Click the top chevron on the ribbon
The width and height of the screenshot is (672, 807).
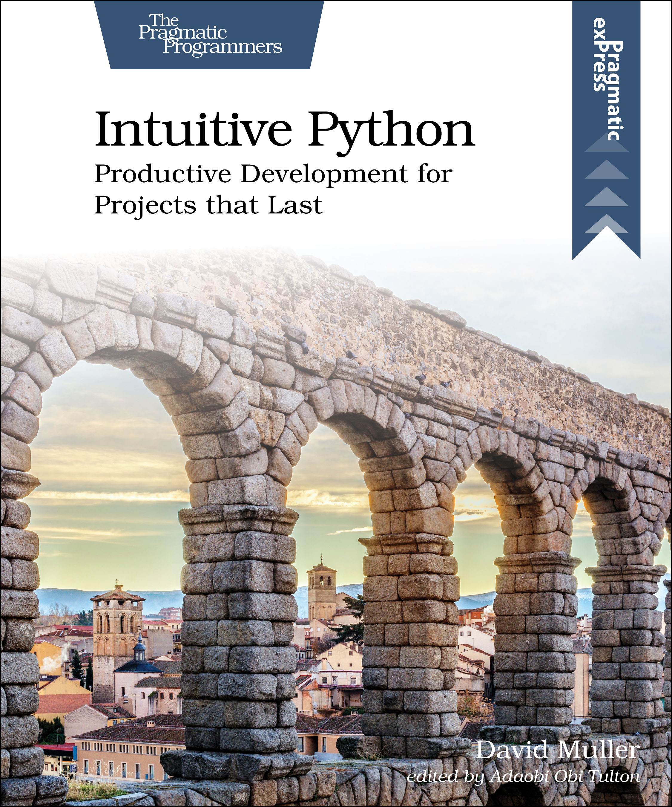(x=606, y=146)
